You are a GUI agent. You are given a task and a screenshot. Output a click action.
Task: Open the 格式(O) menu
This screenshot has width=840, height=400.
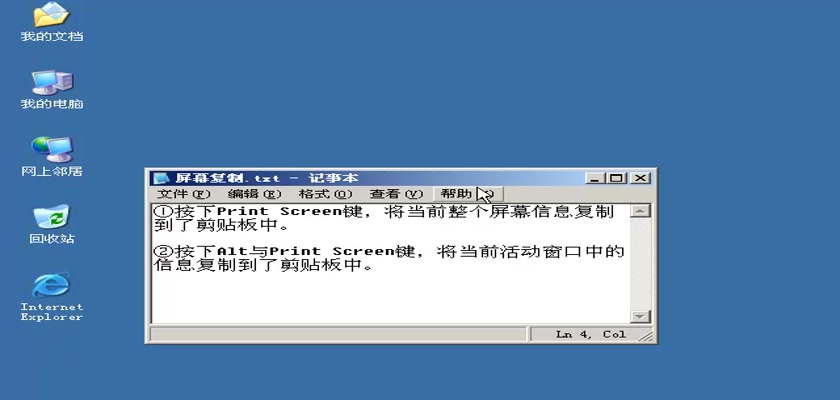point(325,194)
